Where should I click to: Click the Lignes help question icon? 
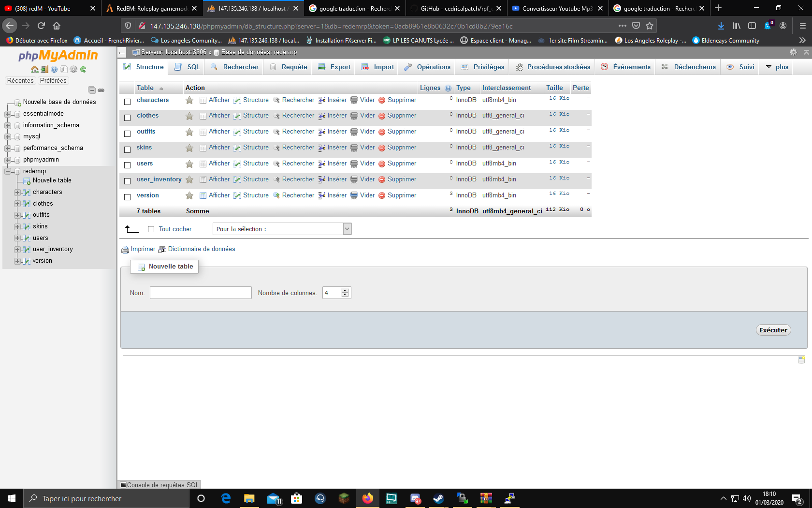click(448, 88)
